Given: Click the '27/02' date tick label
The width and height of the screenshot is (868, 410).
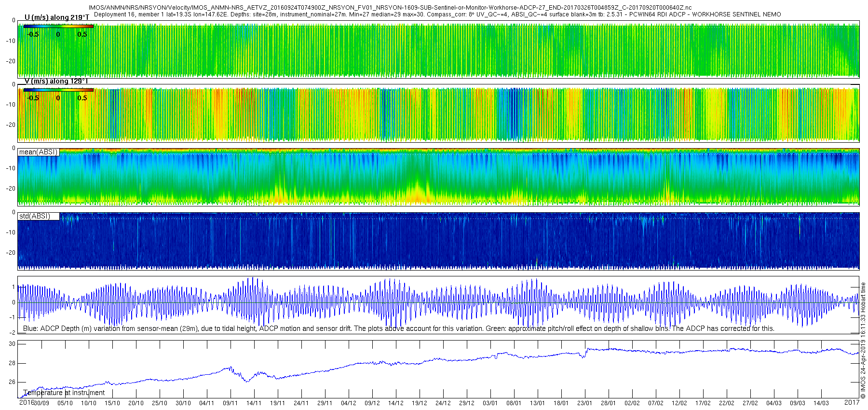Looking at the screenshot, I should click(750, 403).
